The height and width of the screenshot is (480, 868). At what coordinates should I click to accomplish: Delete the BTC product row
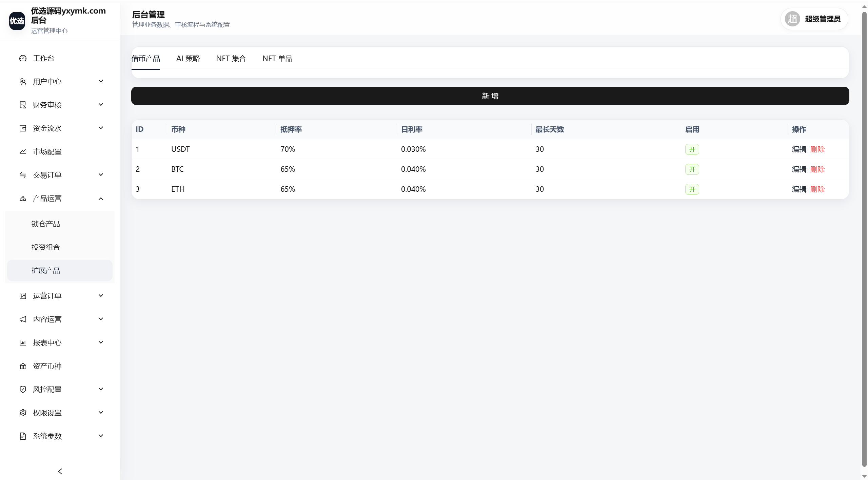[817, 169]
